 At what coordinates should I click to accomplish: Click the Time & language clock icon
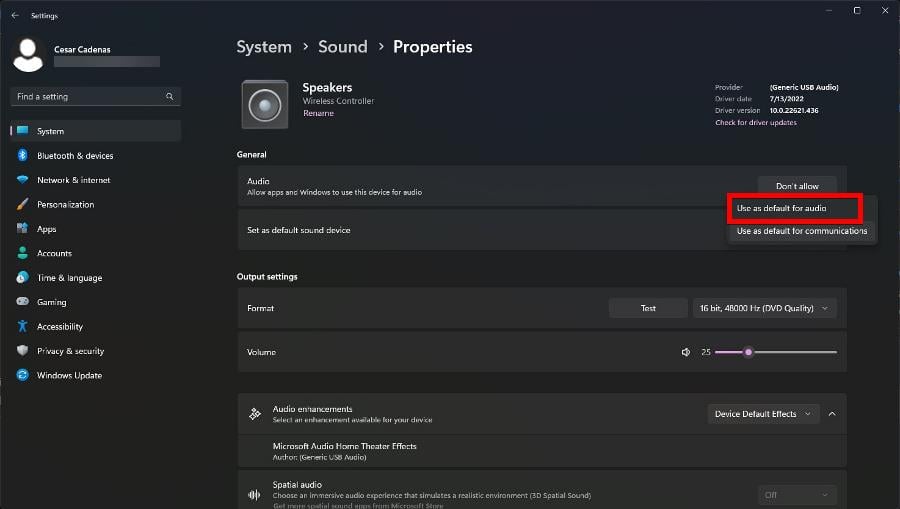click(x=22, y=277)
